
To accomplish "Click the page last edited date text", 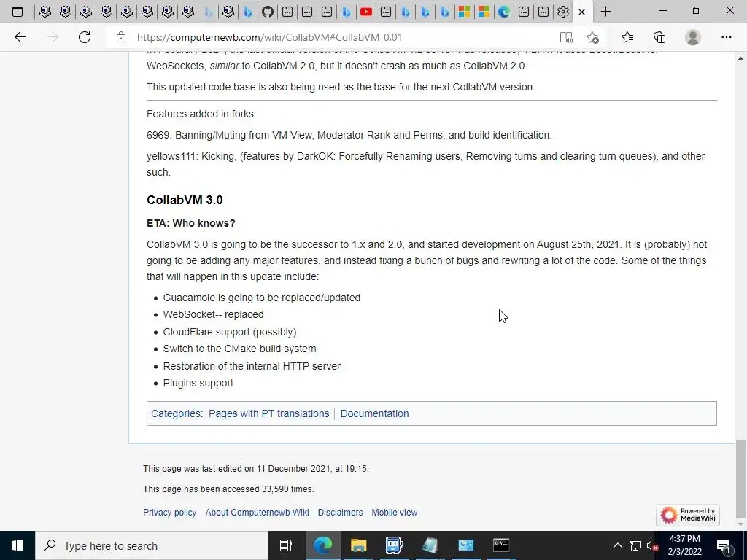I will pos(256,469).
